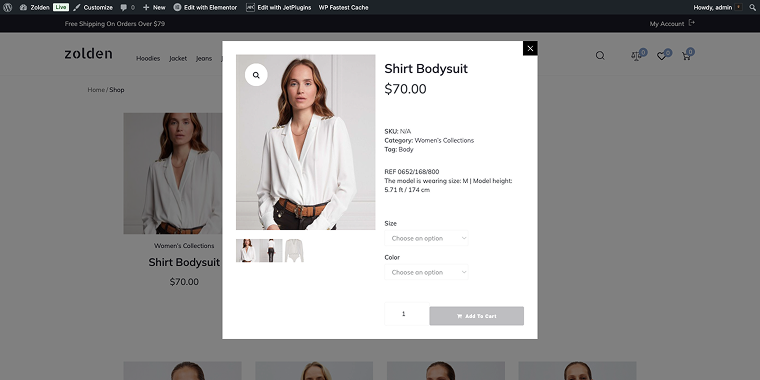Click the $70.00 price under the grid product
The height and width of the screenshot is (380, 760).
(x=184, y=282)
